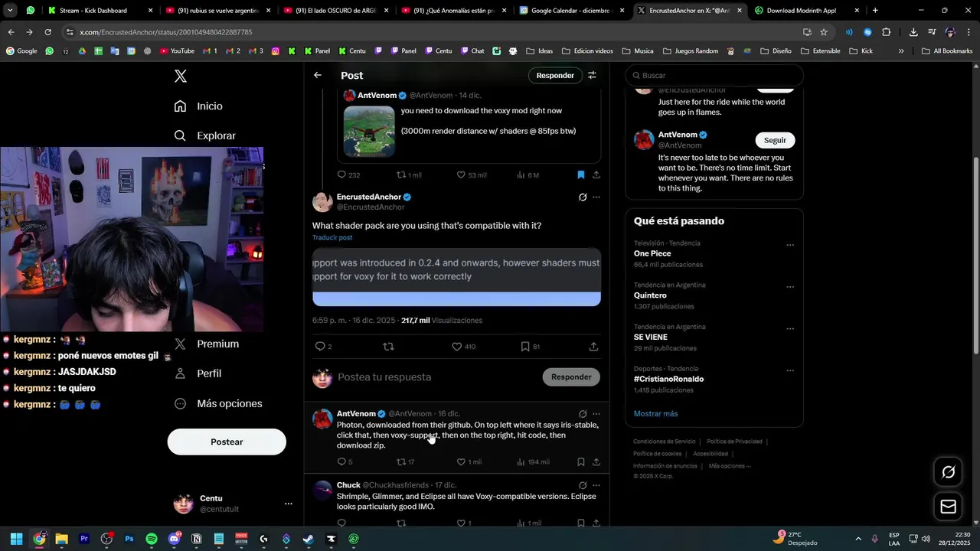Repost EncrustedAnchor's main post
This screenshot has height=551, width=980.
click(x=388, y=347)
